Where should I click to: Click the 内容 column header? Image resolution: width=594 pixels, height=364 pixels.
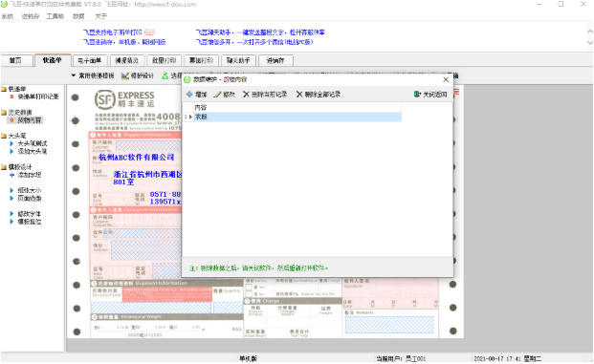pyautogui.click(x=201, y=107)
